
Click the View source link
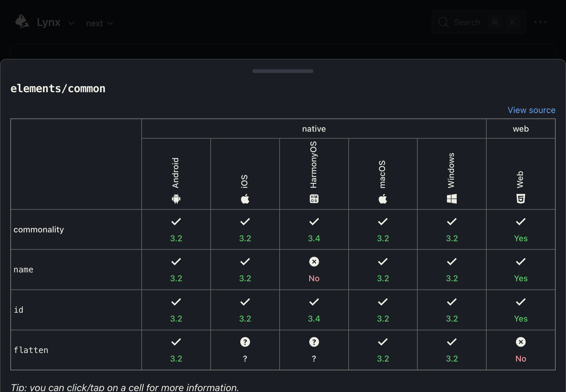[531, 110]
